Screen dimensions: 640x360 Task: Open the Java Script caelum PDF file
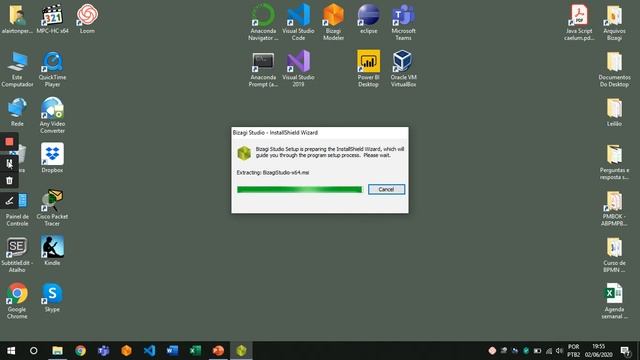pyautogui.click(x=579, y=22)
